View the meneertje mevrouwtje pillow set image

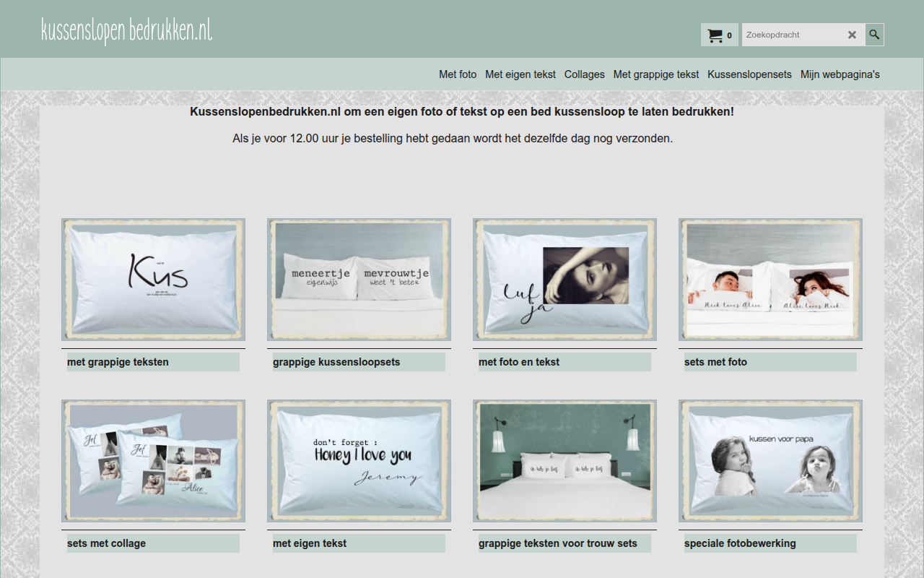(x=359, y=280)
